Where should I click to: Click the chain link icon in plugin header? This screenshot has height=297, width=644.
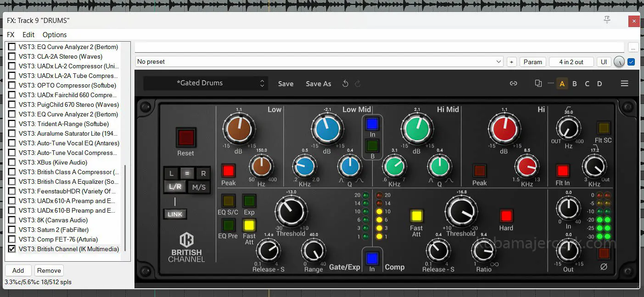coord(514,83)
